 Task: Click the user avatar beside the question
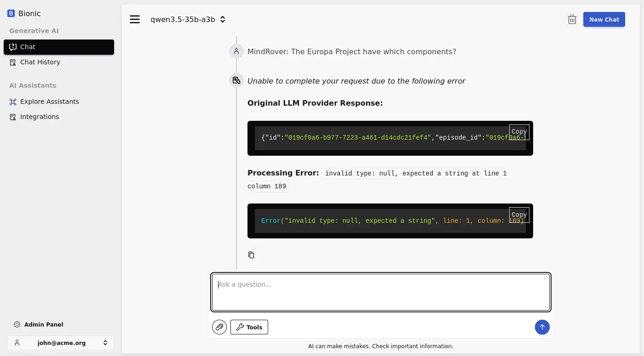tap(236, 51)
